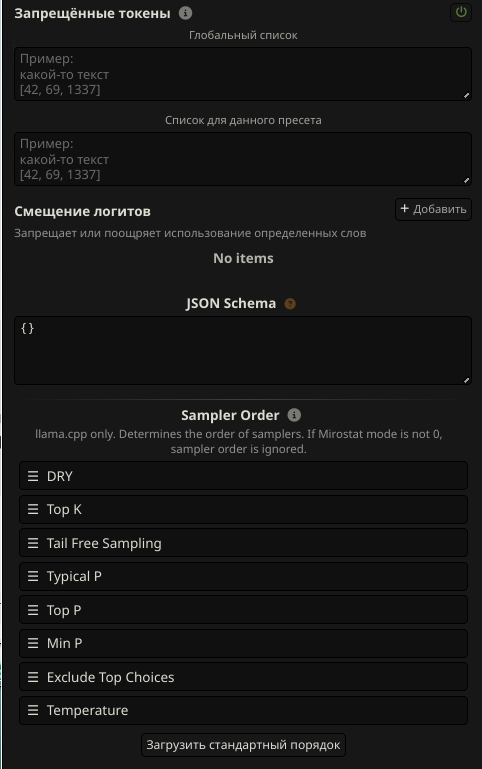This screenshot has width=482, height=769.
Task: Grab the drag handle next to DRY
Action: (33, 476)
